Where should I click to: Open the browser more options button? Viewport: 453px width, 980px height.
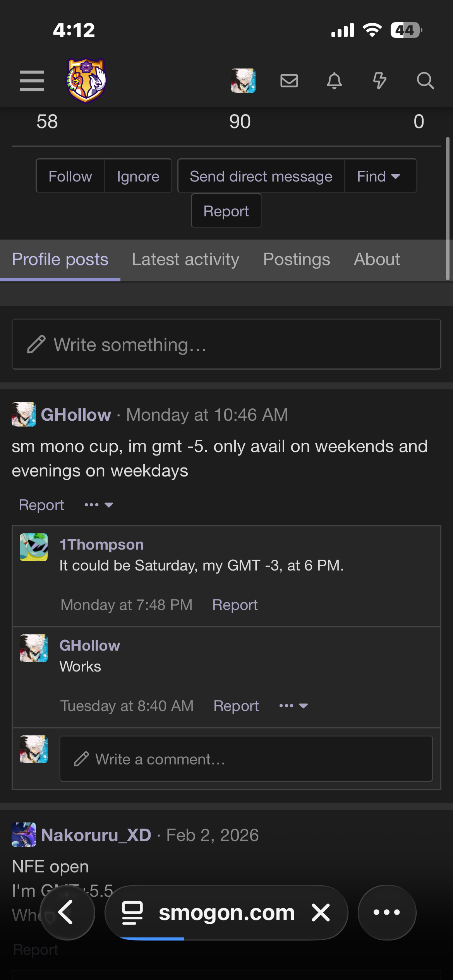tap(386, 912)
